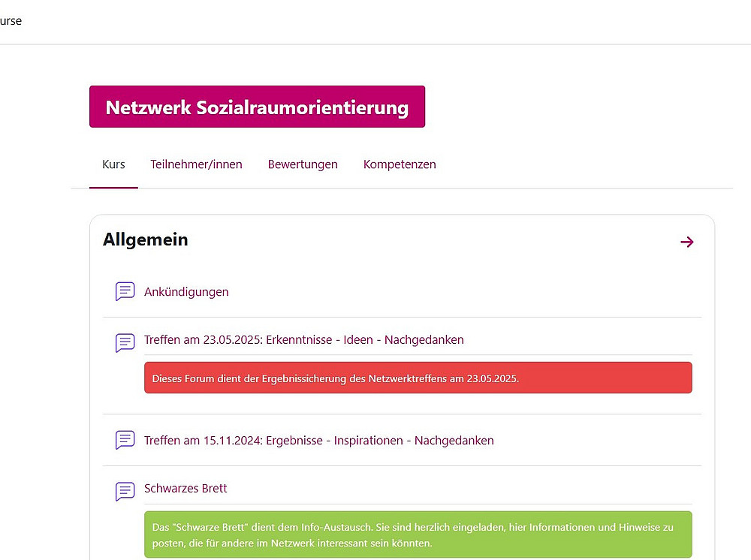Click the Ankündigungen forum speech-bubble icon
The height and width of the screenshot is (560, 751).
click(125, 291)
